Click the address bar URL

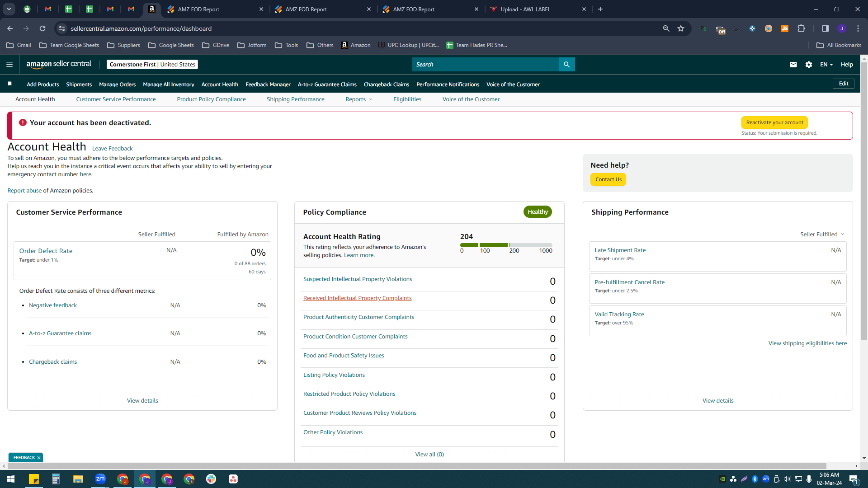141,28
